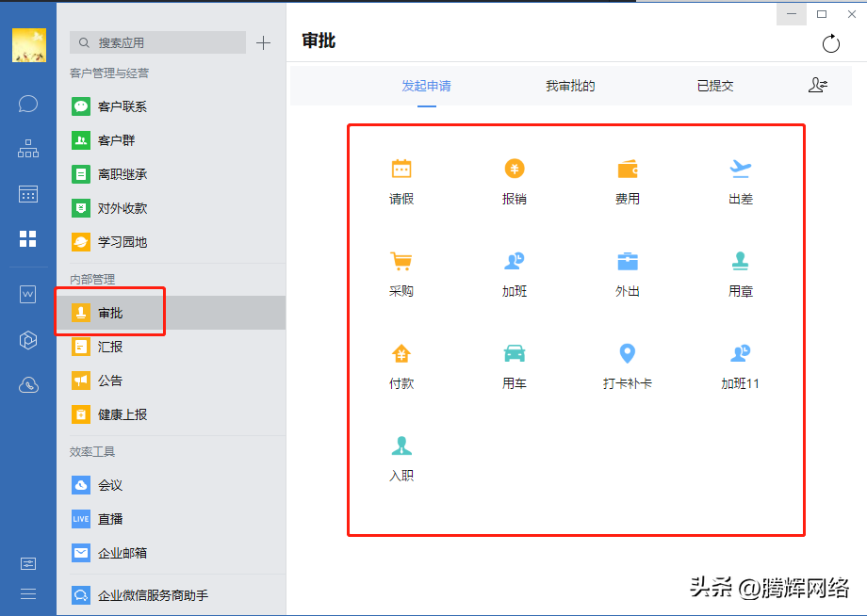Open the hamburger menu at the sidebar bottom
867x616 pixels.
pyautogui.click(x=28, y=594)
